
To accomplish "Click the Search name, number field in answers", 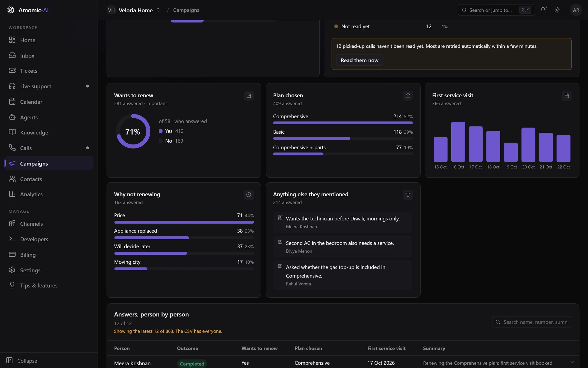I will 532,322.
